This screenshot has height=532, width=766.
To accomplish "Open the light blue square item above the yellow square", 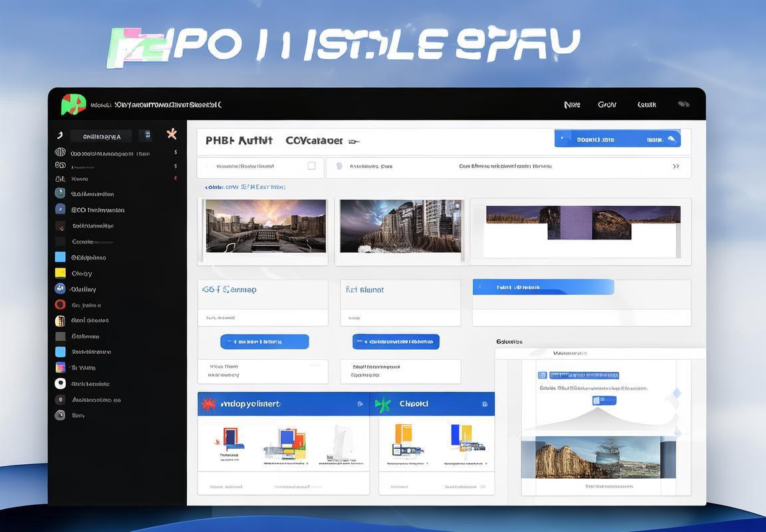I will tap(60, 257).
